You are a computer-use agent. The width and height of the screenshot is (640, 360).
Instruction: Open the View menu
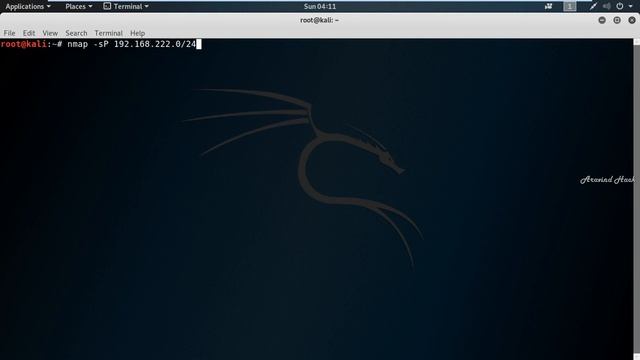[50, 33]
